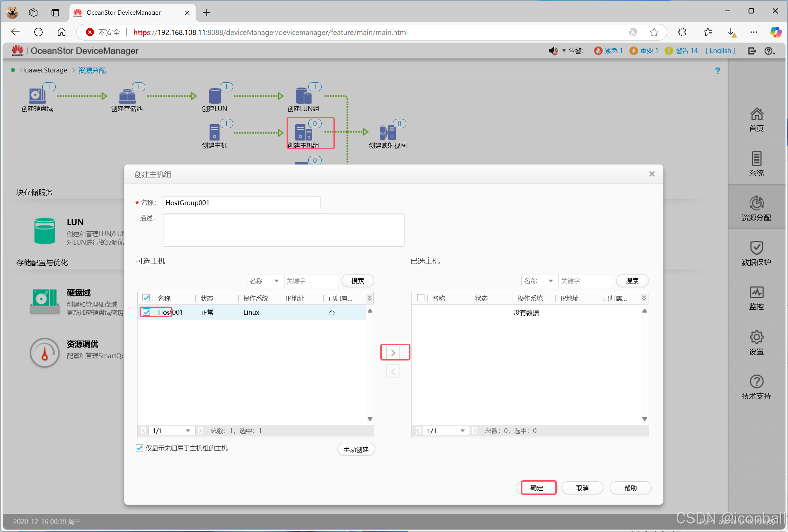788x532 pixels.
Task: Open page 1/1 dropdown under 可选主机
Action: (171, 430)
